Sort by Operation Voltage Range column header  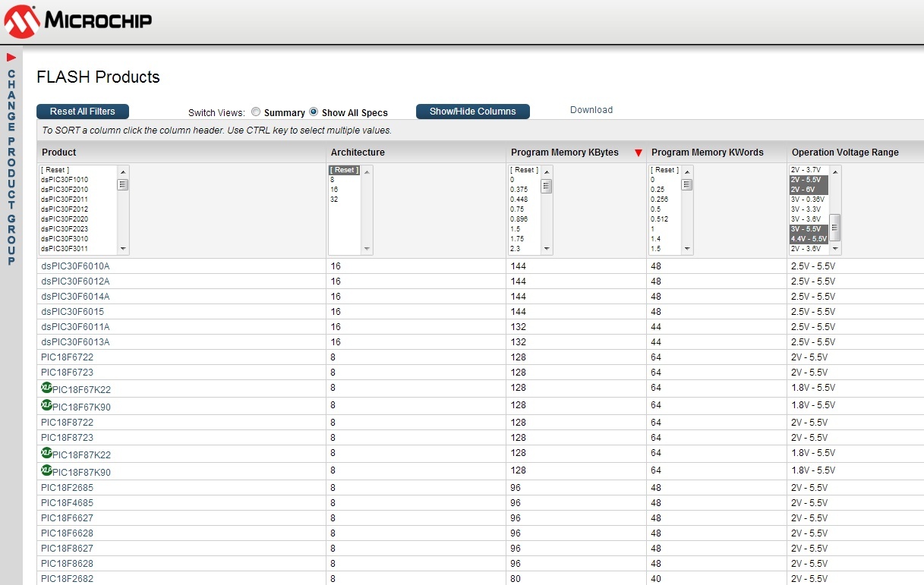click(x=845, y=153)
